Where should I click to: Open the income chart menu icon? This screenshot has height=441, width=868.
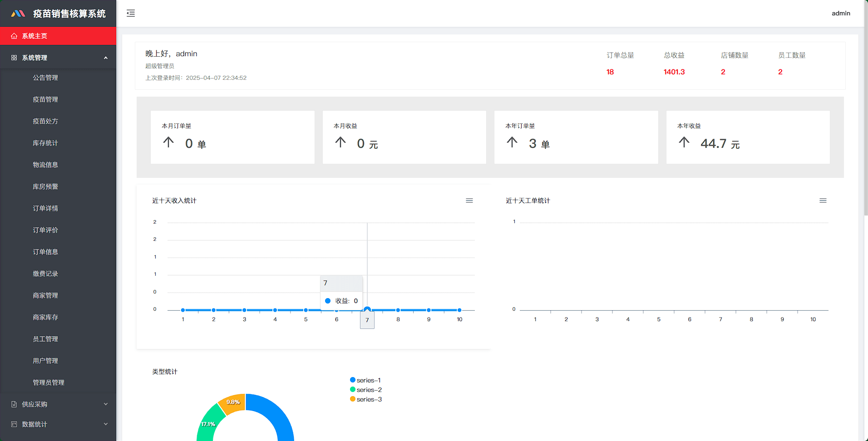pos(469,201)
